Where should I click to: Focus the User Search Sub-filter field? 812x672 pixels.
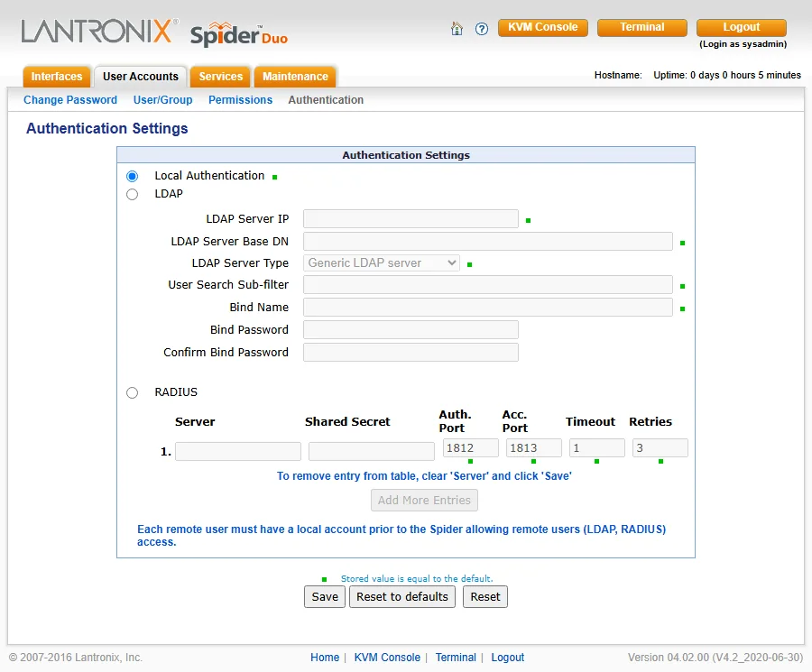click(488, 285)
